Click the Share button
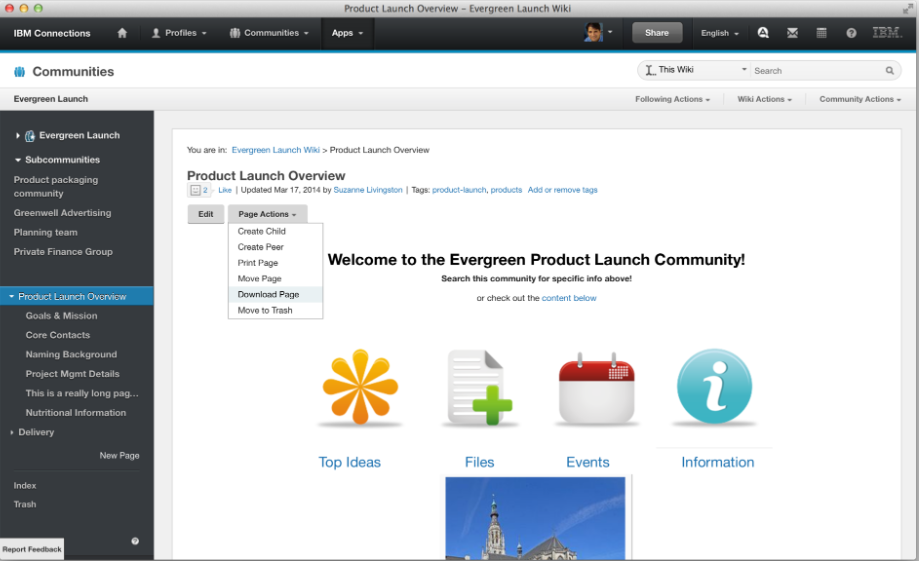919x561 pixels. click(x=657, y=33)
